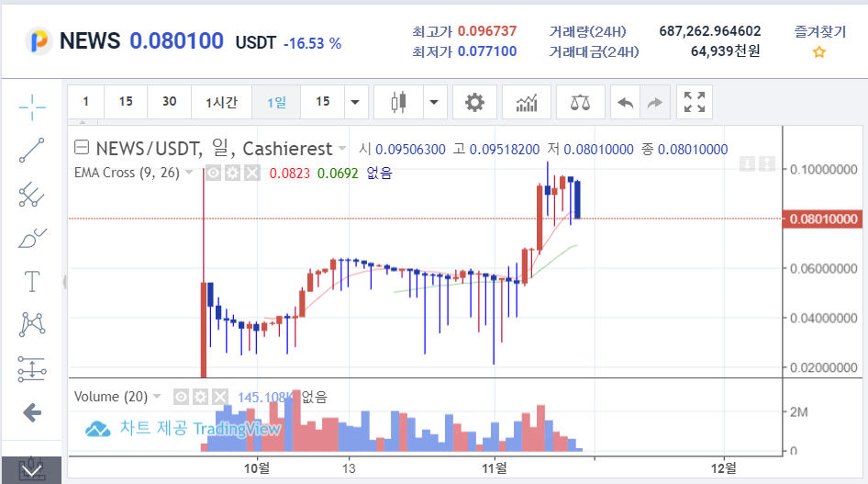Click the 64,939천원 trade amount
Viewport: 868px width, 484px height.
725,51
